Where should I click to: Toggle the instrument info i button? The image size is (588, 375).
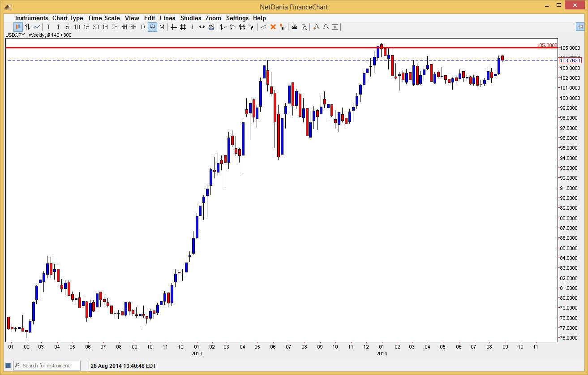(x=192, y=27)
